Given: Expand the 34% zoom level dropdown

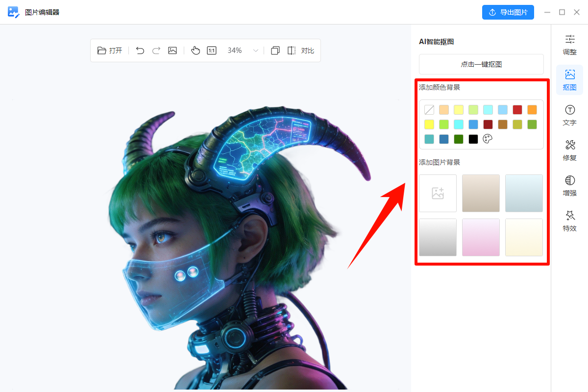Looking at the screenshot, I should pos(255,50).
